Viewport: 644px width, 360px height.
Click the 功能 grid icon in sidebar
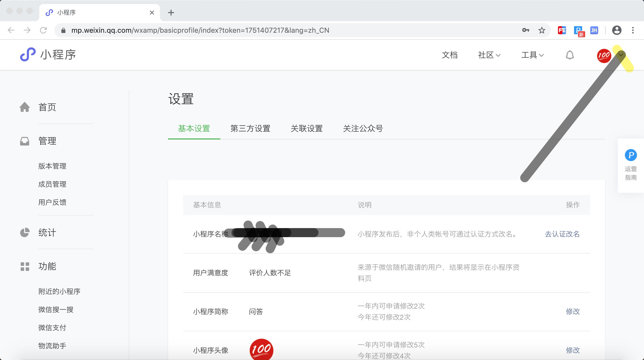coord(25,266)
